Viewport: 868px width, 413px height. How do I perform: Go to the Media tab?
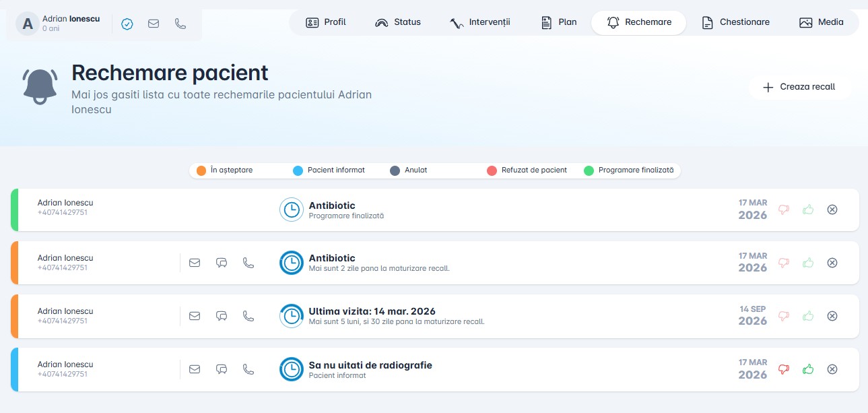click(x=821, y=22)
